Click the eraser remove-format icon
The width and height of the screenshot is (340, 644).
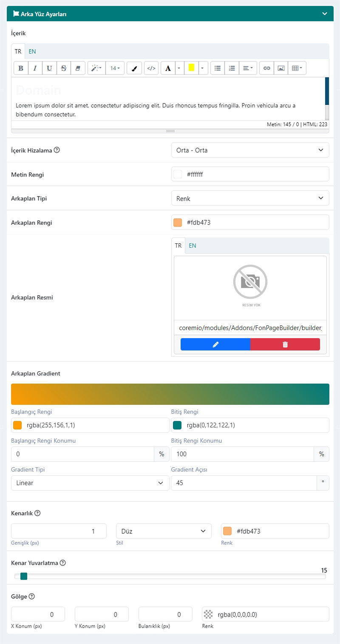click(x=78, y=68)
